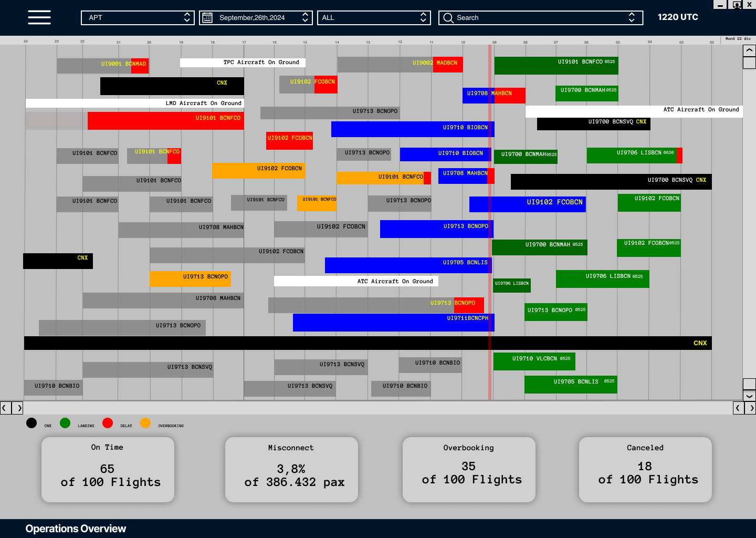The width and height of the screenshot is (756, 538).
Task: Click LMD Aircraft On Ground label
Action: [x=135, y=104]
